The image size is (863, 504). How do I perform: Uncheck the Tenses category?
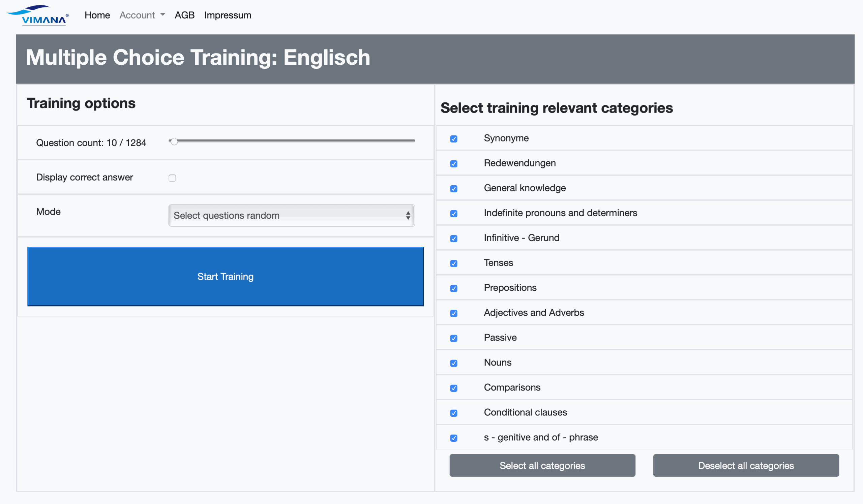coord(453,263)
